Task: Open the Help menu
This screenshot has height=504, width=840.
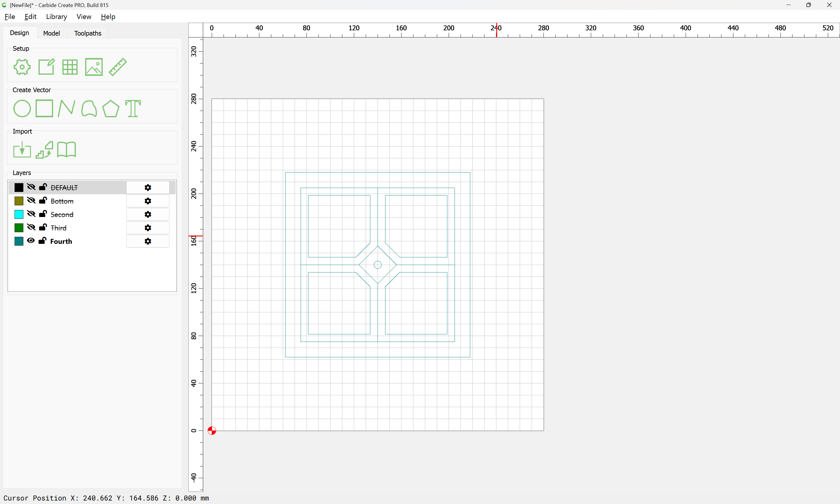Action: (108, 17)
